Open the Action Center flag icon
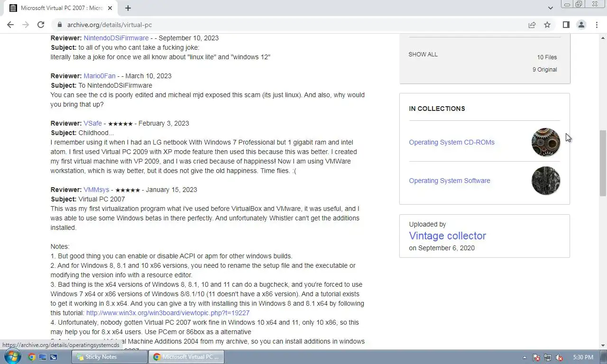The width and height of the screenshot is (607, 364). (536, 357)
